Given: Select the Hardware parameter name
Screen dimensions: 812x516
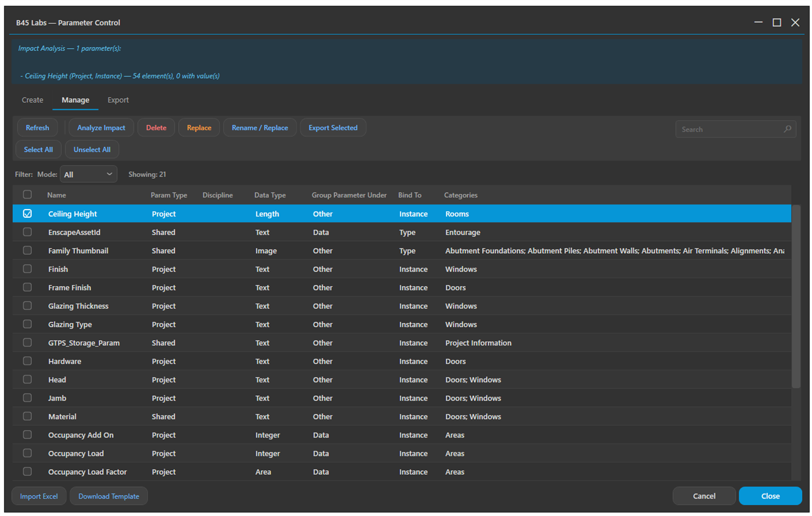Looking at the screenshot, I should tap(64, 361).
